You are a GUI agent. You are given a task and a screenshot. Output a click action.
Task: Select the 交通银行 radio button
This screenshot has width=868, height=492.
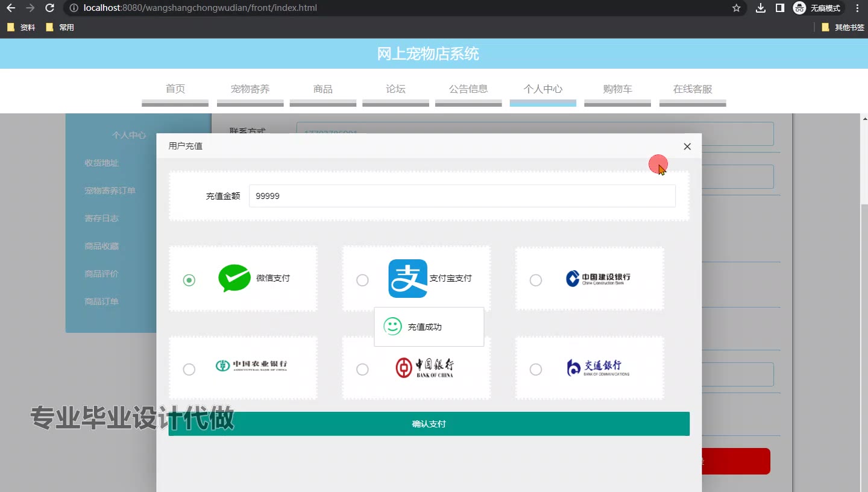[x=535, y=369]
